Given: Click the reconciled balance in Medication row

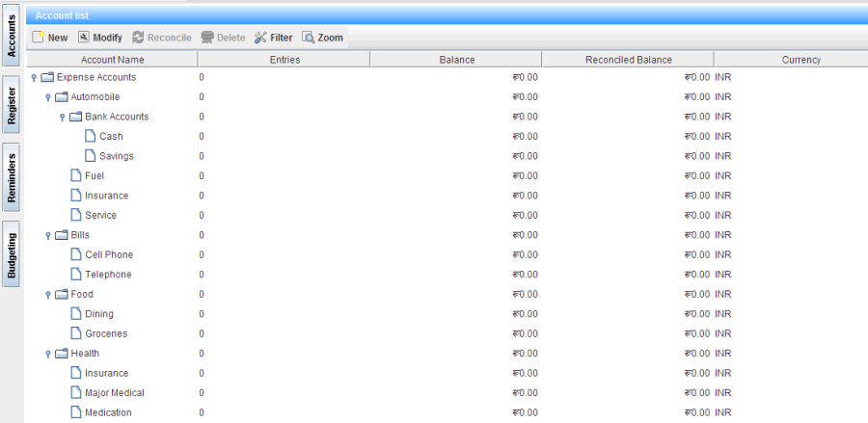Looking at the screenshot, I should pyautogui.click(x=697, y=412).
